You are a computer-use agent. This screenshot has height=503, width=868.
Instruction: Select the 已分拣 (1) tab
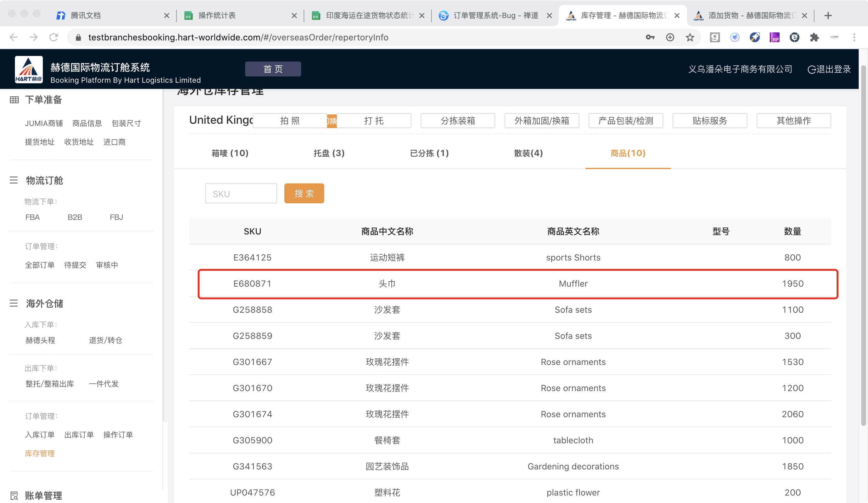click(x=429, y=153)
